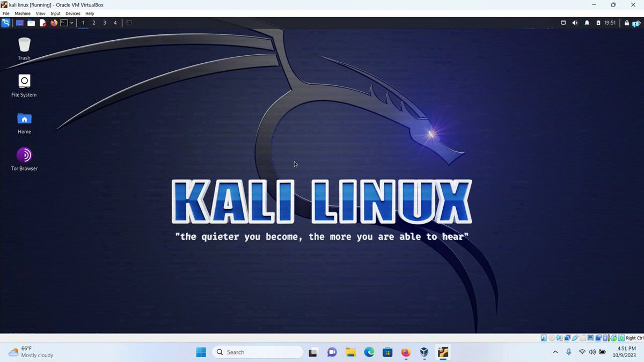644x362 pixels.
Task: Click VirtualBox hard disk activity indicator
Action: pyautogui.click(x=544, y=338)
